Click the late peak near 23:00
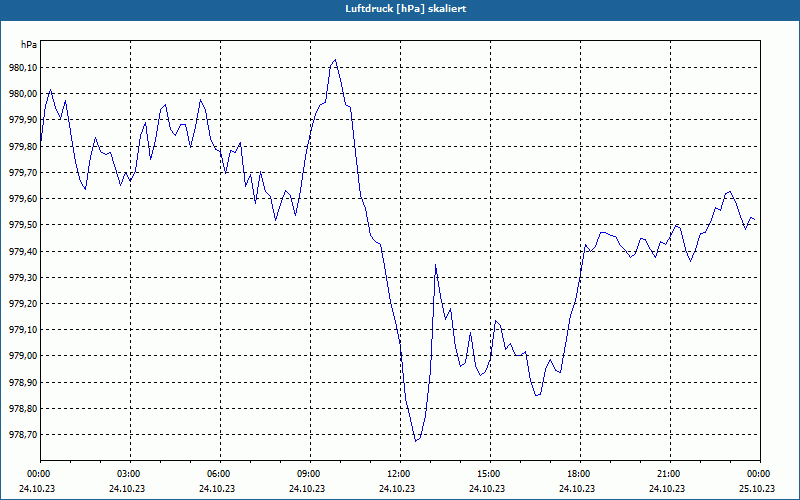The width and height of the screenshot is (800, 500). point(730,192)
